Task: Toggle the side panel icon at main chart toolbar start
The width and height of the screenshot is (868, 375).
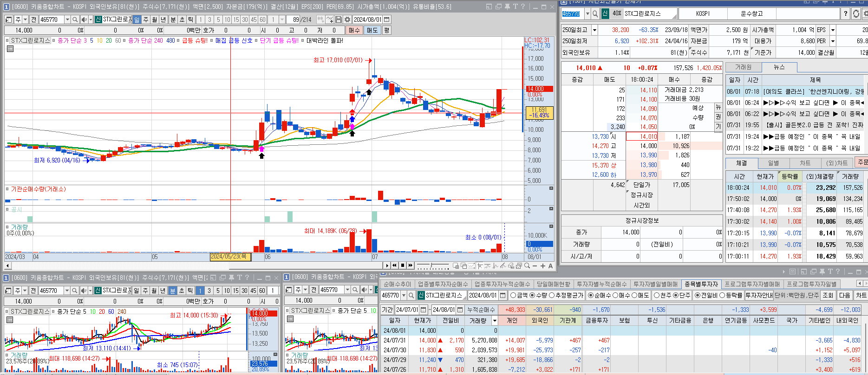Action: tap(9, 19)
